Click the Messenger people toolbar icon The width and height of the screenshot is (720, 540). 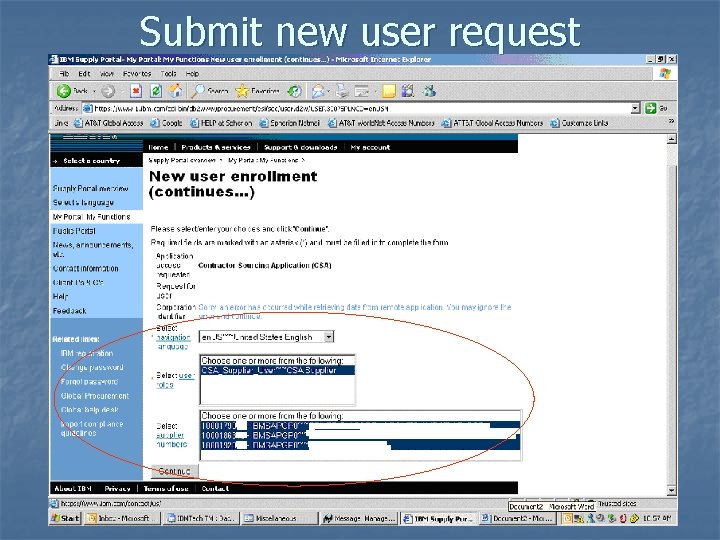429,91
